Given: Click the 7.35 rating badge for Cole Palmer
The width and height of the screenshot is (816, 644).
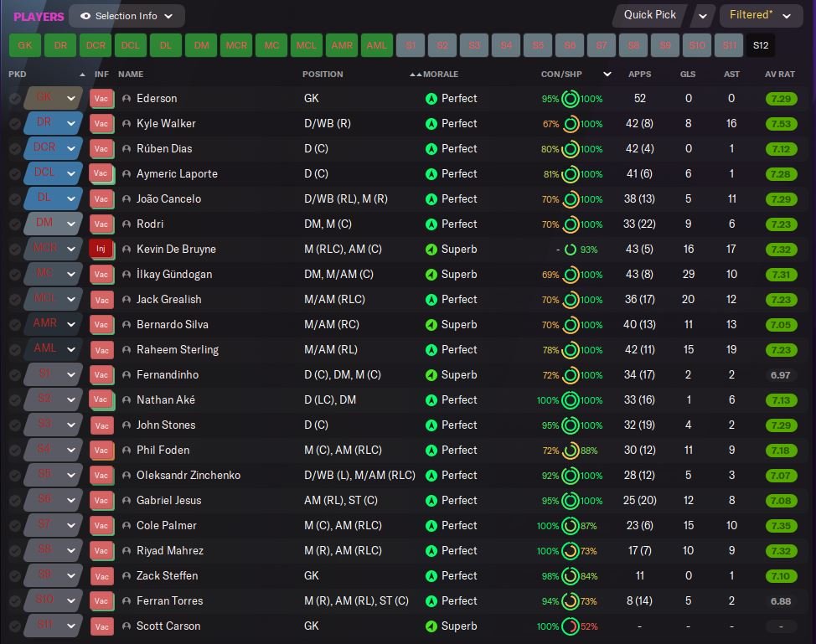Looking at the screenshot, I should click(x=781, y=526).
